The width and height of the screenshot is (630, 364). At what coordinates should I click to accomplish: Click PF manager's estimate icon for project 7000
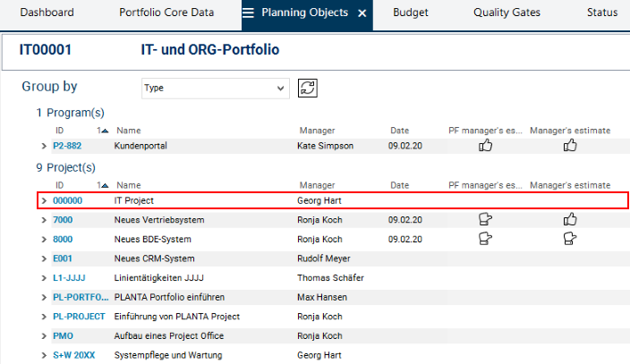pos(485,219)
